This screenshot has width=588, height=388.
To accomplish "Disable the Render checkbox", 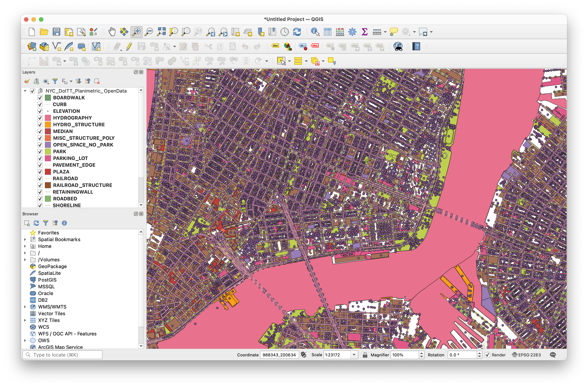I will tap(487, 355).
